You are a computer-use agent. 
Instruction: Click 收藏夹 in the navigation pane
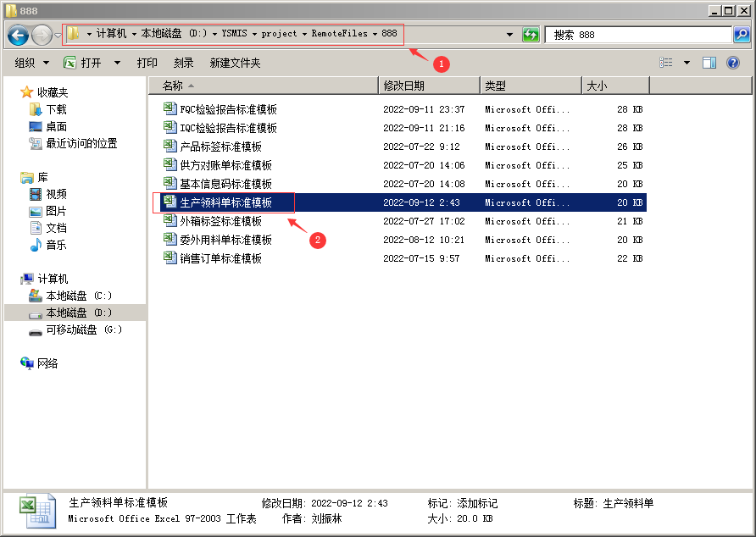coord(53,92)
